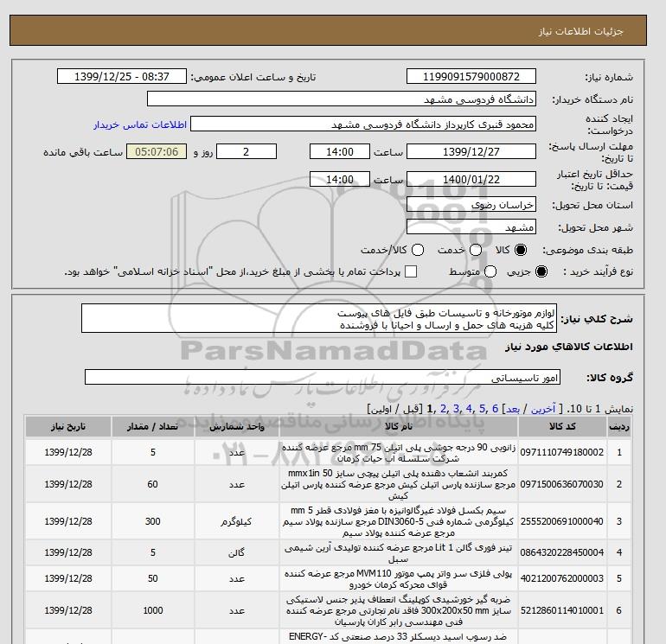Open buyer contact info link اطلاعات تماس خریدار
The height and width of the screenshot is (644, 666).
[x=140, y=124]
